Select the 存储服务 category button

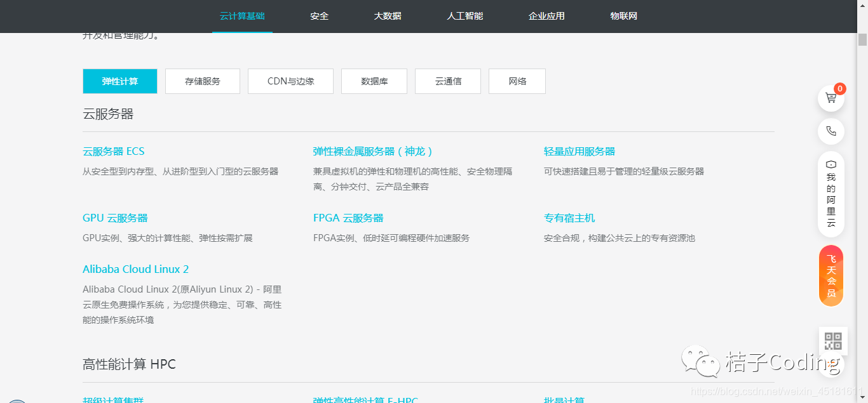[203, 81]
